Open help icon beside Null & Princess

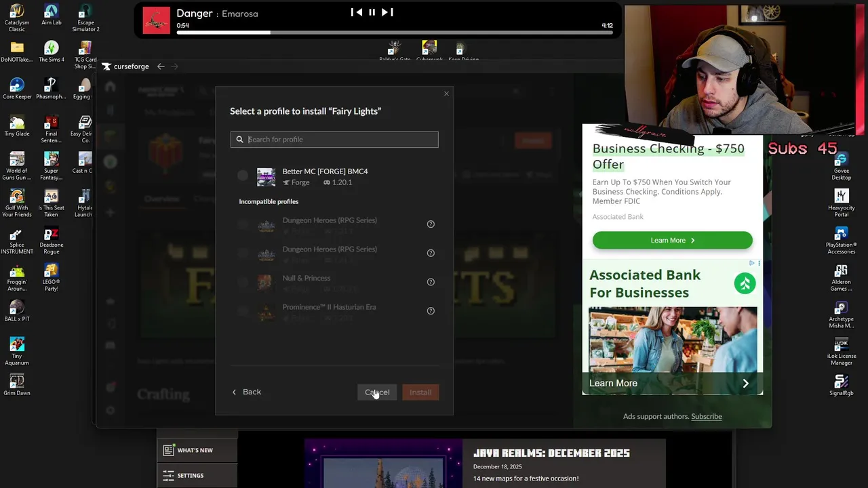coord(431,282)
